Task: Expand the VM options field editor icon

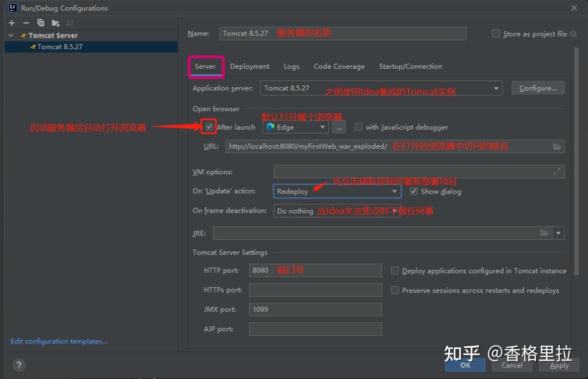Action: (558, 171)
